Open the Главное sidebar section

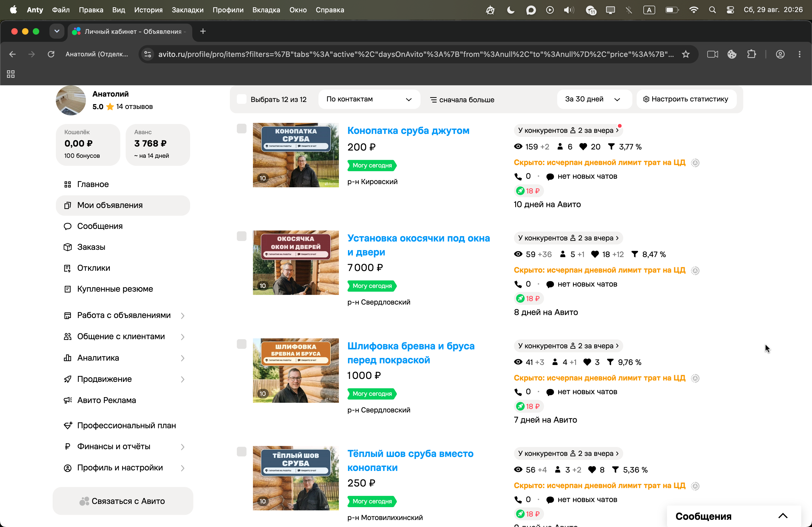pyautogui.click(x=123, y=184)
